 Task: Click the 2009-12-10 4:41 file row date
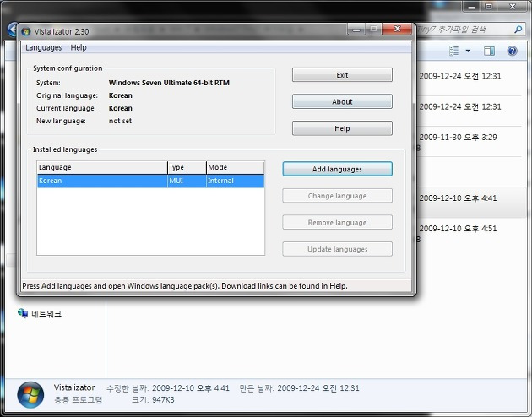(458, 198)
